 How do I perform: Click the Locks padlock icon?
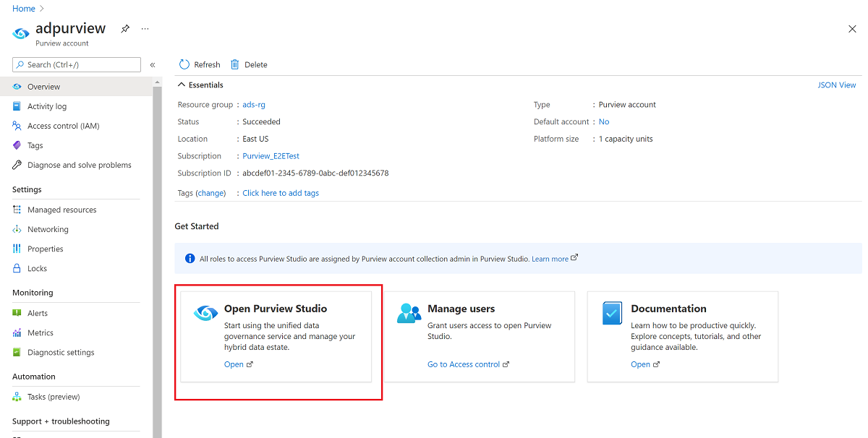coord(17,268)
